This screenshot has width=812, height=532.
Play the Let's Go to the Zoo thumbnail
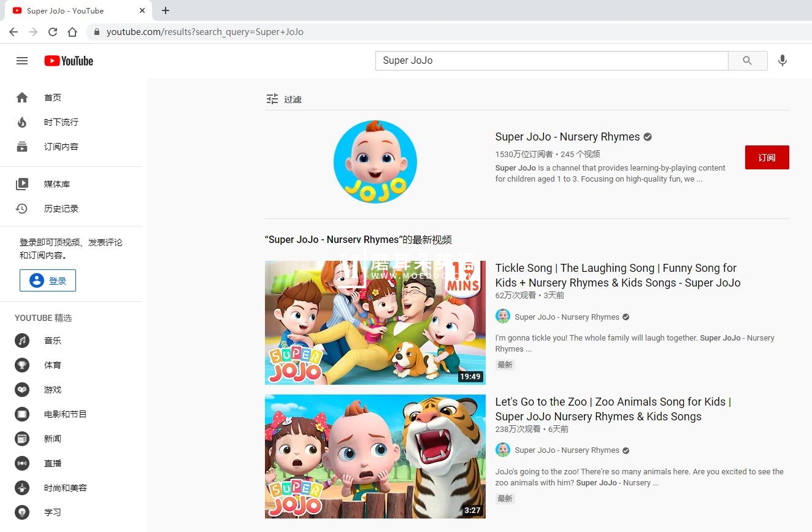375,456
